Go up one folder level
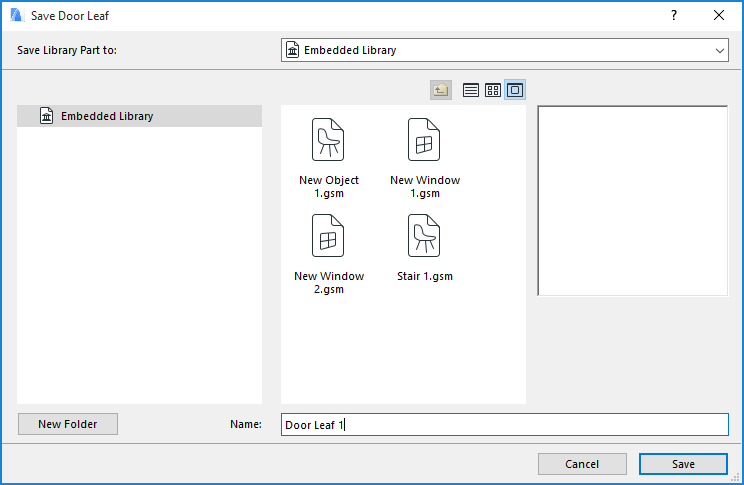This screenshot has height=485, width=744. click(440, 90)
